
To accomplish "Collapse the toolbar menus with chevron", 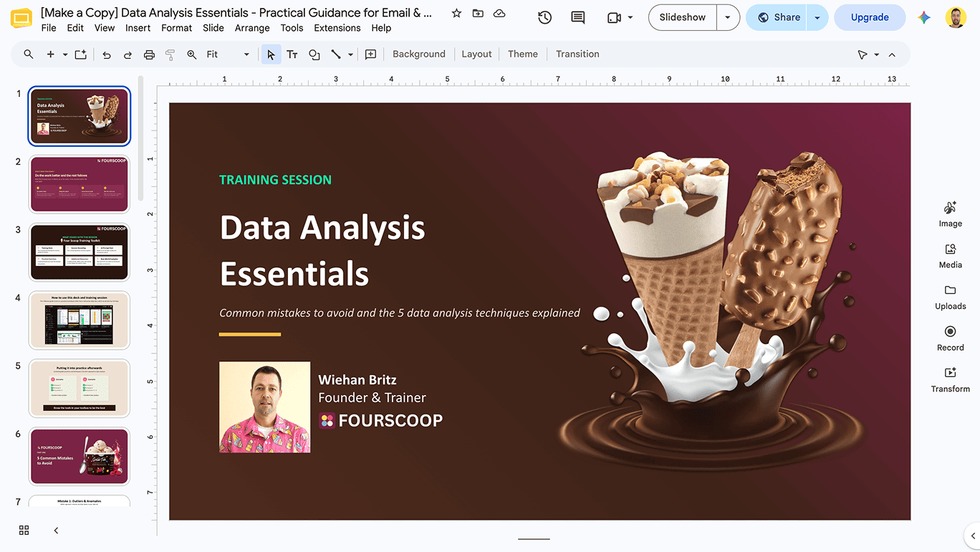I will tap(892, 54).
